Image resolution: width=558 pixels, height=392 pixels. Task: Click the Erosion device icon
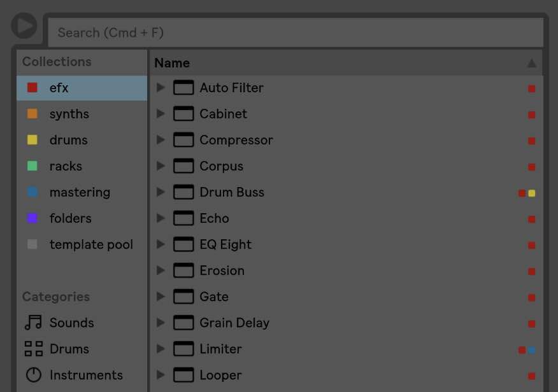point(183,270)
